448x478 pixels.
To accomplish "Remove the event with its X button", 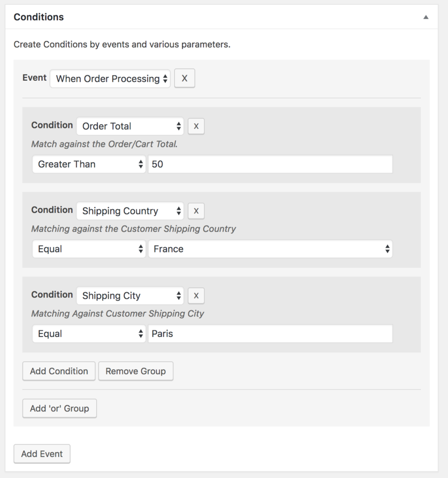I will coord(184,78).
